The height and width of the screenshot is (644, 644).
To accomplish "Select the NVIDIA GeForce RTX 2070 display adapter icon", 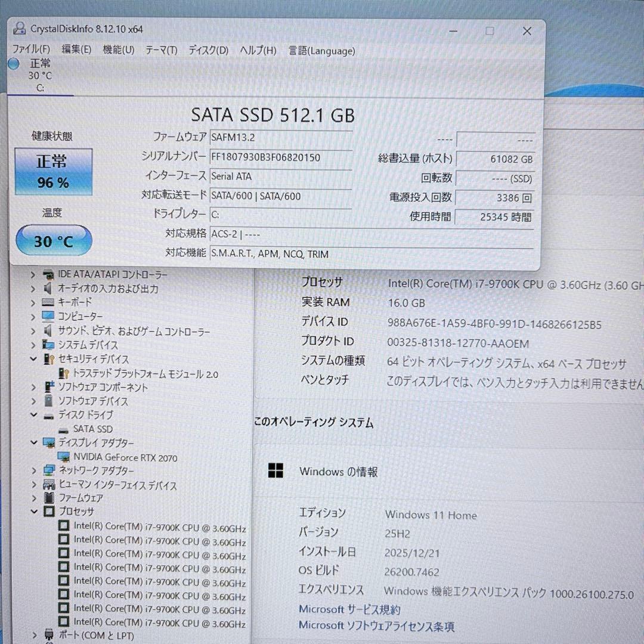I will [64, 457].
